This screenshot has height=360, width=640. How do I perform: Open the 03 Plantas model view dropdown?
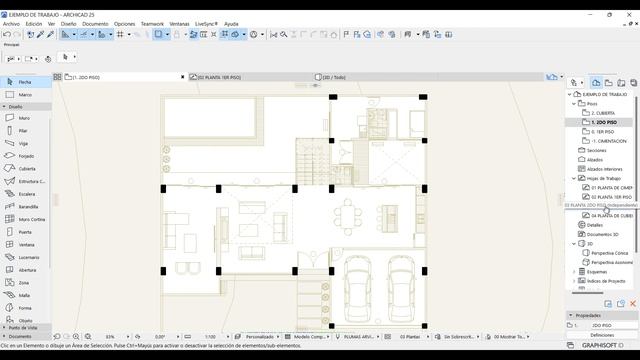428,337
